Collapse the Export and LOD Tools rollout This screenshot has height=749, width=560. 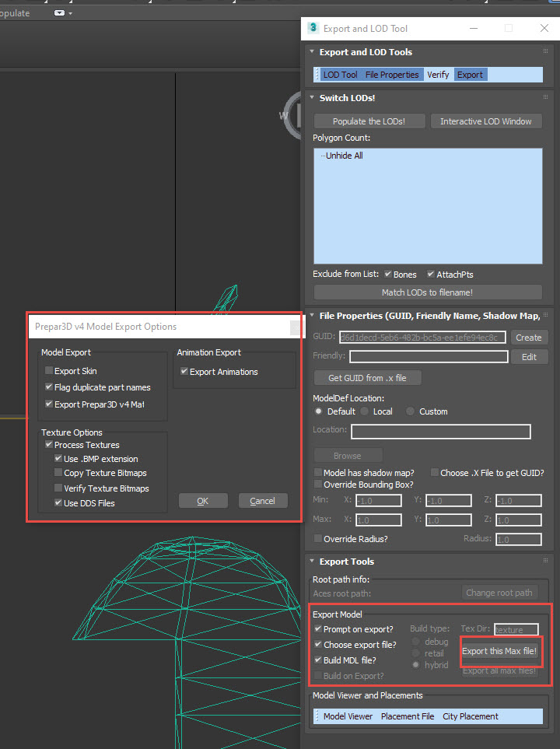[x=312, y=51]
